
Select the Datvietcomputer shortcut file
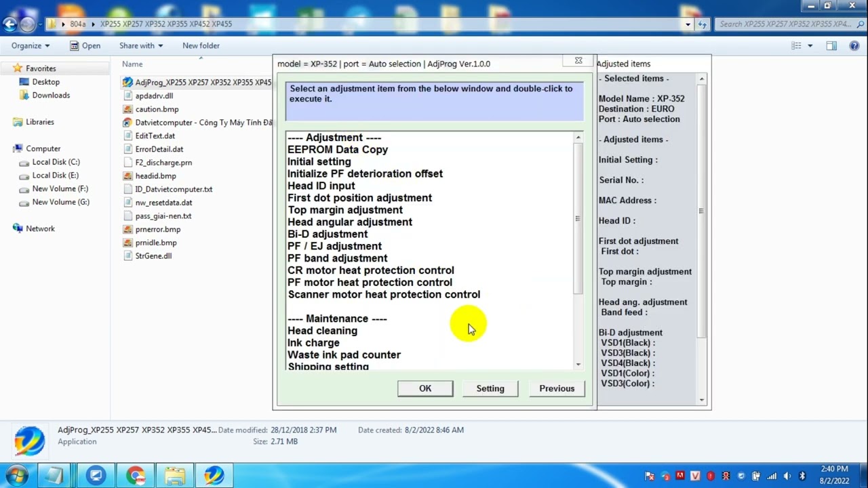point(197,123)
